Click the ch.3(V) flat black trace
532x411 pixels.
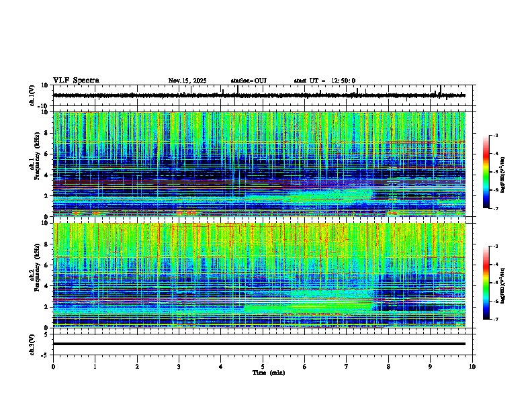coord(259,344)
